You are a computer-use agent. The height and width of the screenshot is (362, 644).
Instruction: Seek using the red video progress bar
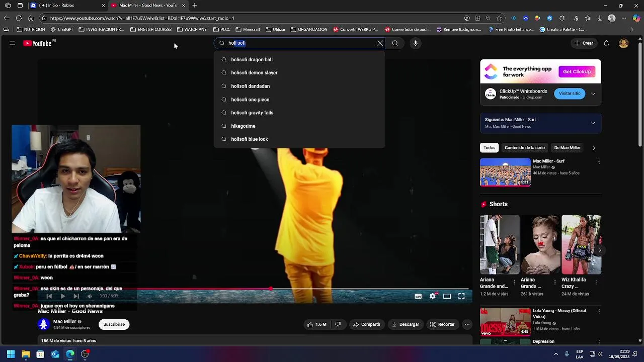255,289
